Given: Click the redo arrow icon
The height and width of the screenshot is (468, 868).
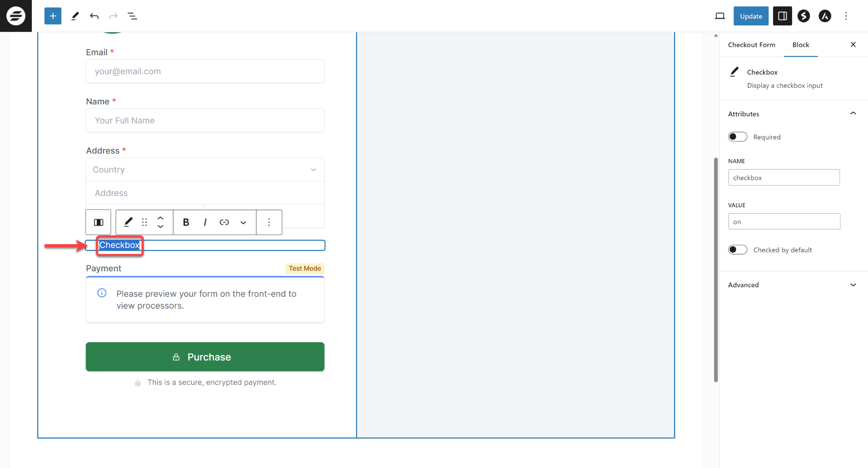Looking at the screenshot, I should pyautogui.click(x=114, y=16).
